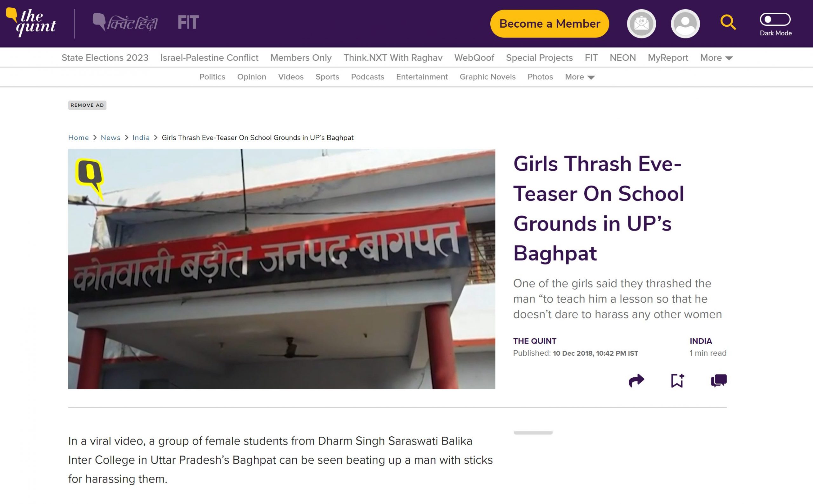
Task: Click the Become a Member button
Action: 549,24
